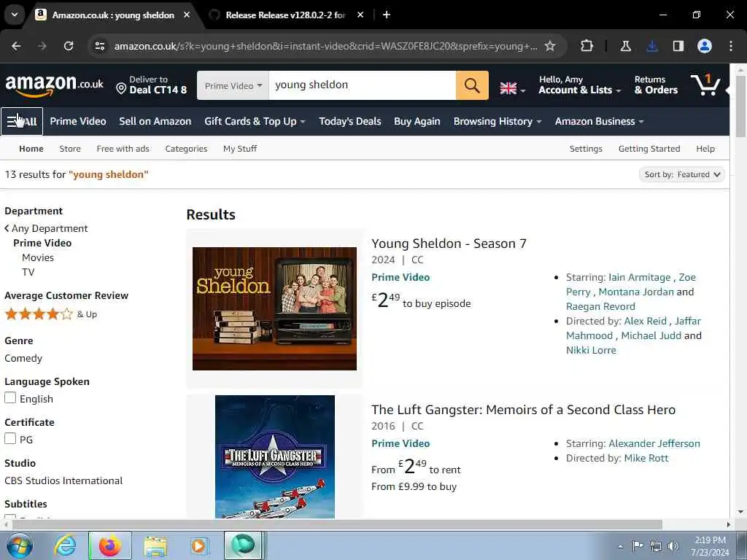747x560 pixels.
Task: Open Getting Started page
Action: 649,149
